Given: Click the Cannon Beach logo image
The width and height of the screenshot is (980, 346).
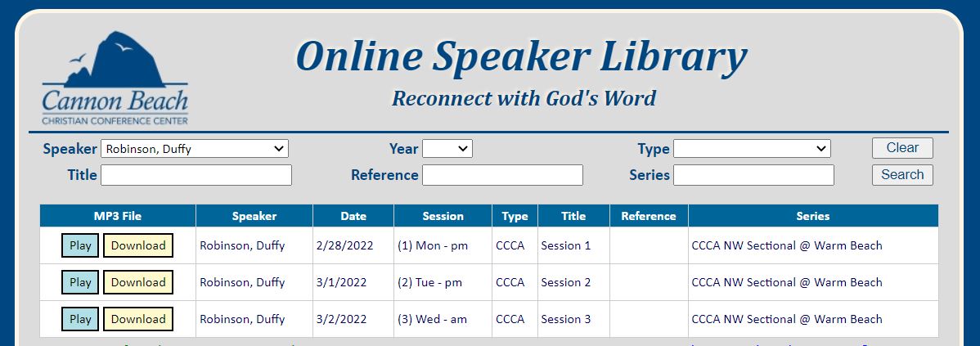Looking at the screenshot, I should coord(115,78).
